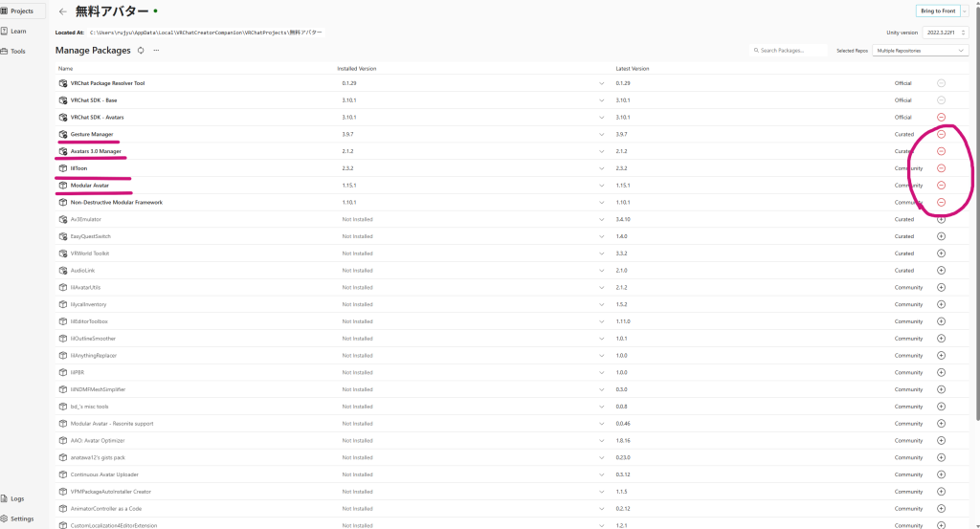Remove the Gesture Manager package
The width and height of the screenshot is (980, 529).
pos(941,134)
